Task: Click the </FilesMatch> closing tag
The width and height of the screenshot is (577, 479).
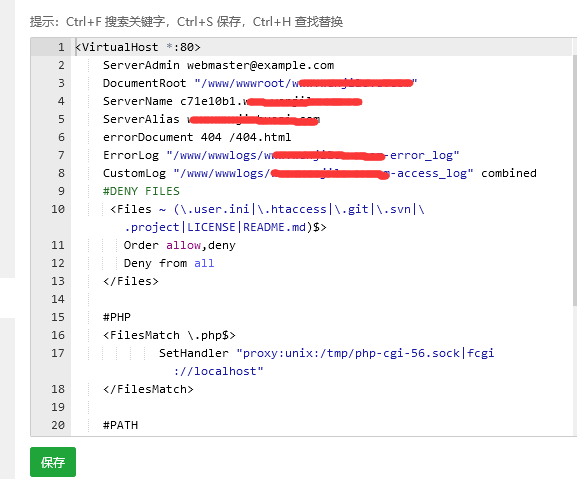Action: pyautogui.click(x=148, y=390)
